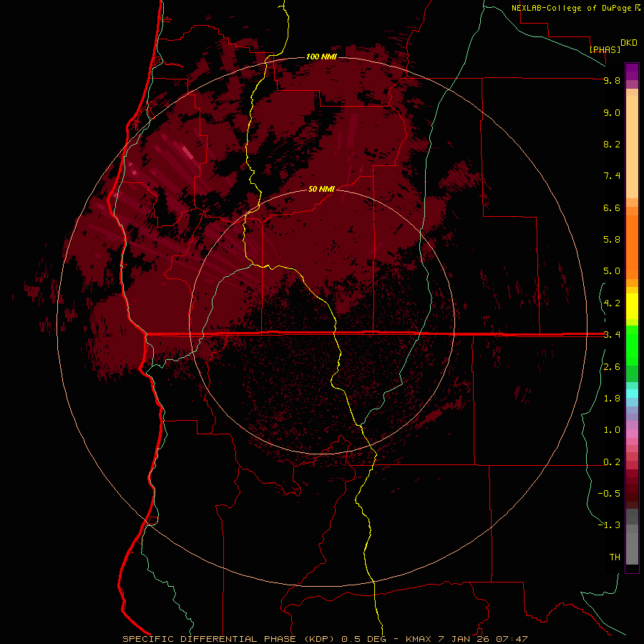Click the 9.8 value on the color scale

(612, 80)
